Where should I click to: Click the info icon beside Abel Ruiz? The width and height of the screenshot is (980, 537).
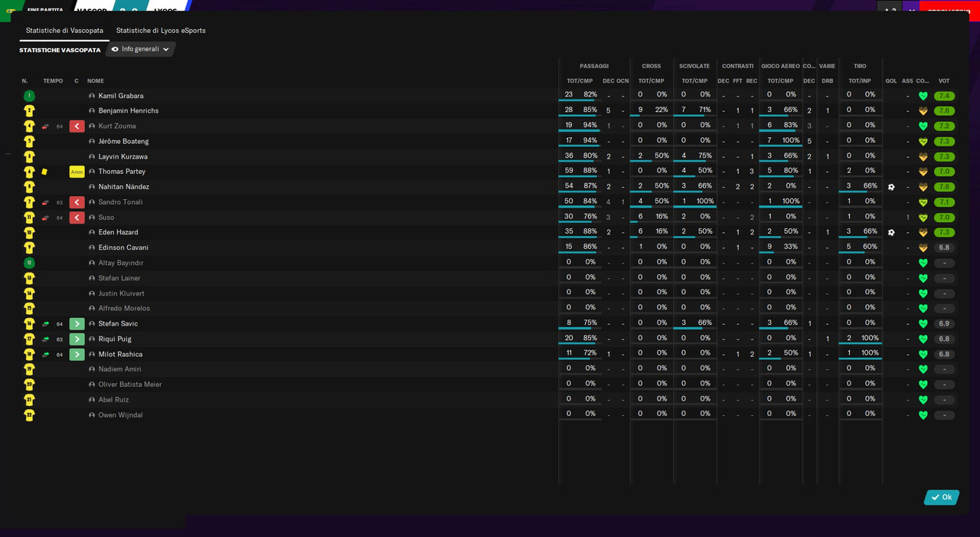[92, 400]
